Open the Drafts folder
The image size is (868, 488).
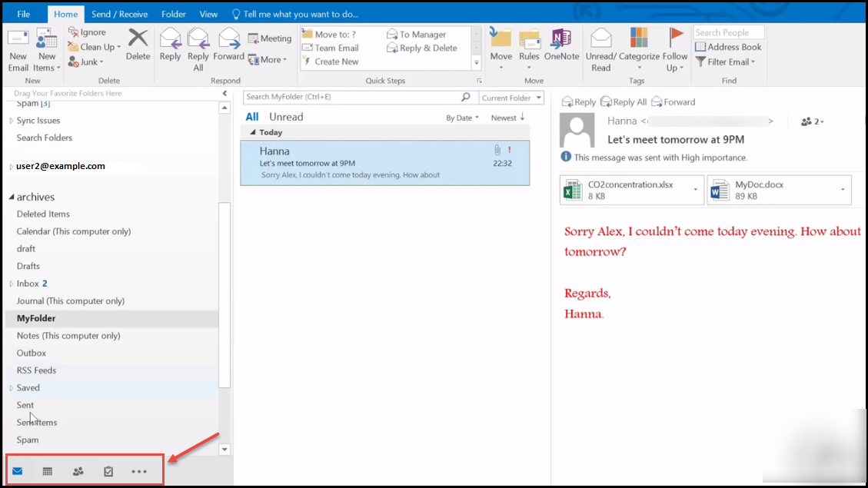click(x=28, y=266)
